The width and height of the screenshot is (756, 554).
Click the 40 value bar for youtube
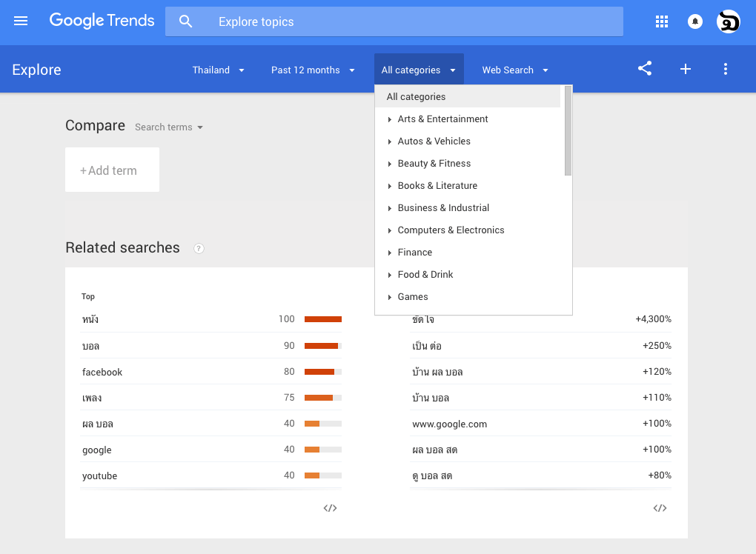(x=323, y=475)
